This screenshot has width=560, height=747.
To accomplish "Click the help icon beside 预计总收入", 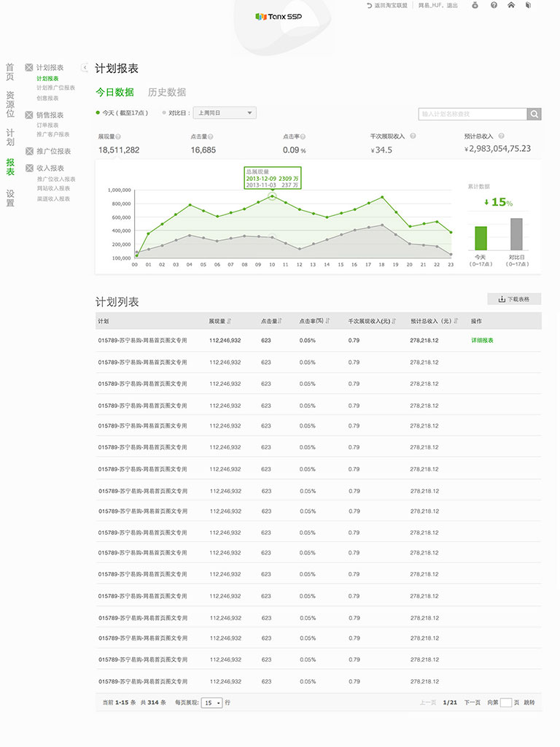I will tap(501, 136).
